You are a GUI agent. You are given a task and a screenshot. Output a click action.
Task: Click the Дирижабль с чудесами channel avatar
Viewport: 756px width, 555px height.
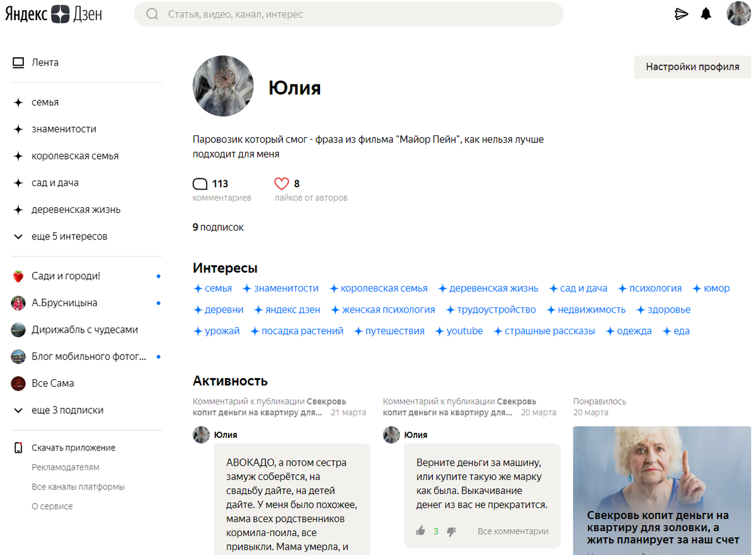click(x=18, y=329)
